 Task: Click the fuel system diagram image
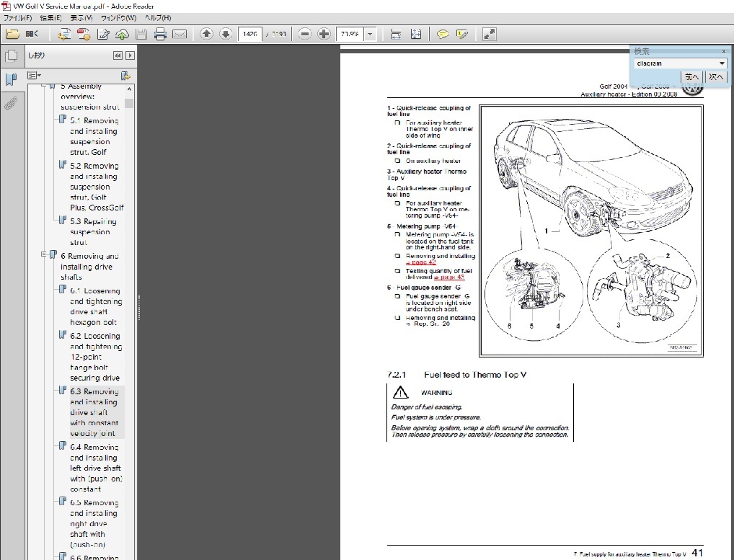coord(591,231)
